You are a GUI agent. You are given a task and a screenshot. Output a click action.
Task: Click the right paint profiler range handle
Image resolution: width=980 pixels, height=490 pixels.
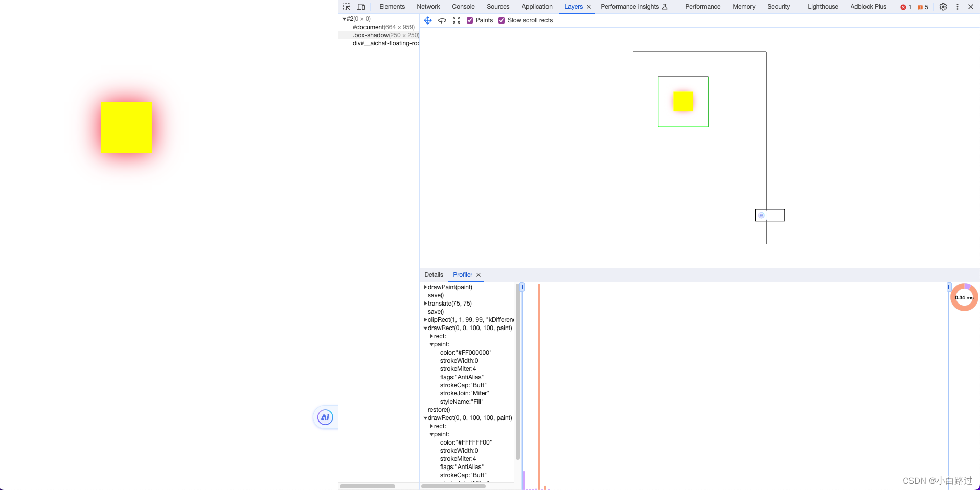point(949,287)
